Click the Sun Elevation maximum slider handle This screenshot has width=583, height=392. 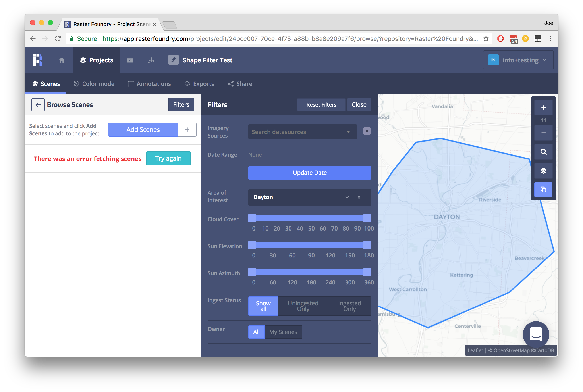click(x=367, y=245)
